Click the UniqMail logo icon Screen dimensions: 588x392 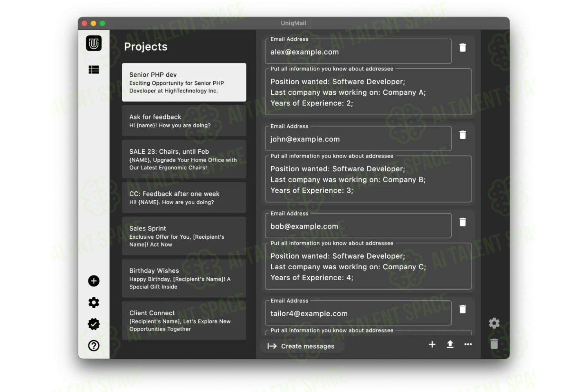point(94,43)
